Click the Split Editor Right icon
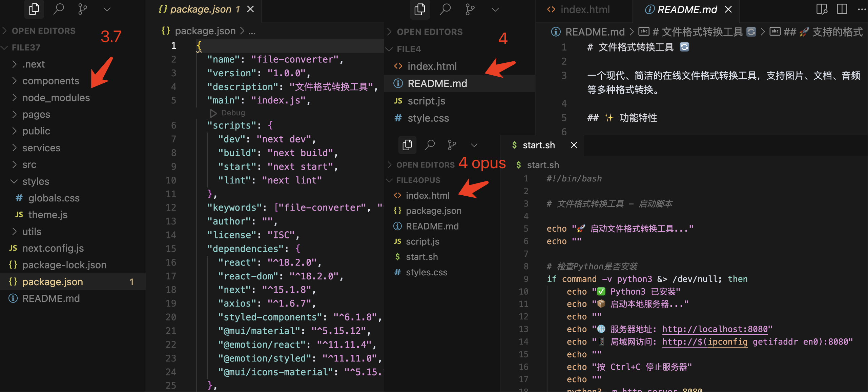868x392 pixels. click(842, 9)
